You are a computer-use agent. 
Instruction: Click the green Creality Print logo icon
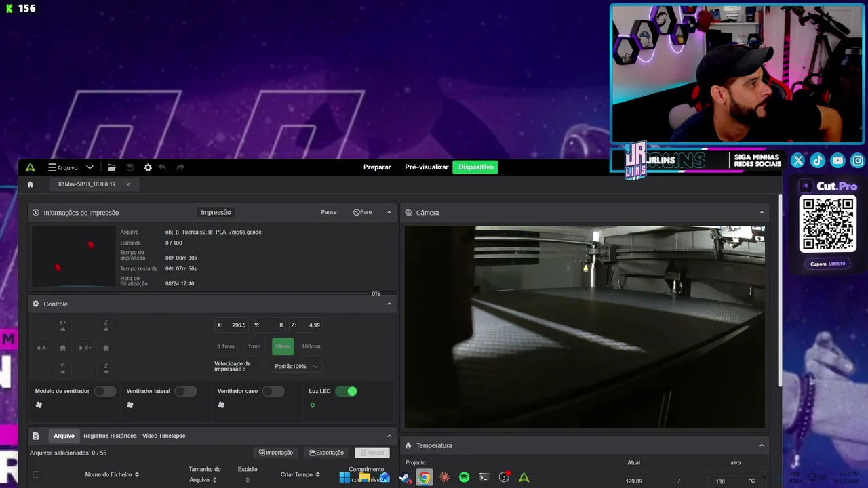coord(30,167)
